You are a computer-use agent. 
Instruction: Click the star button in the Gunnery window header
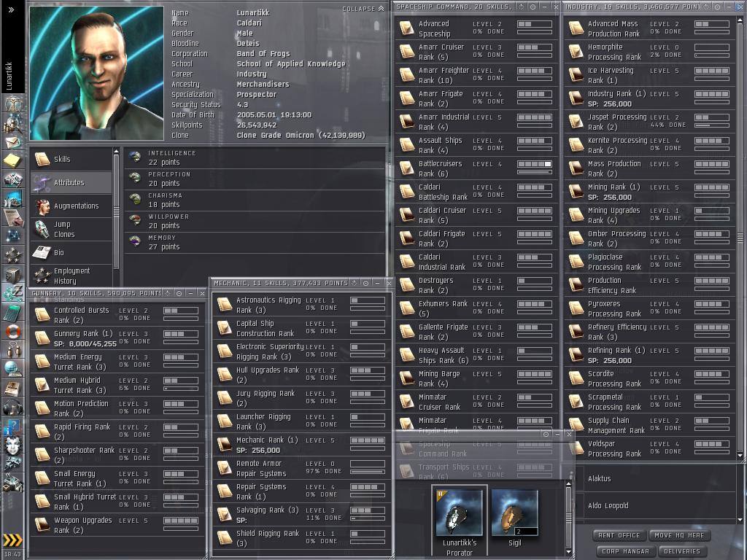[x=167, y=293]
